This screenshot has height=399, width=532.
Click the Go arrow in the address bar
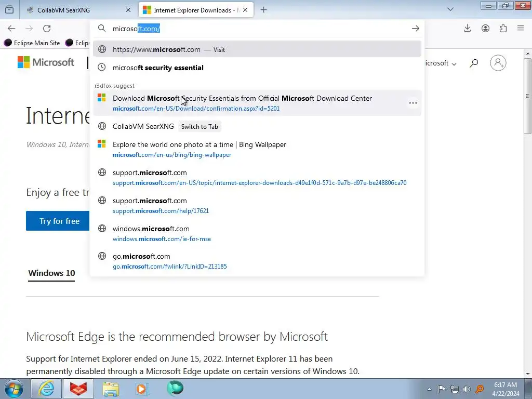pyautogui.click(x=416, y=29)
